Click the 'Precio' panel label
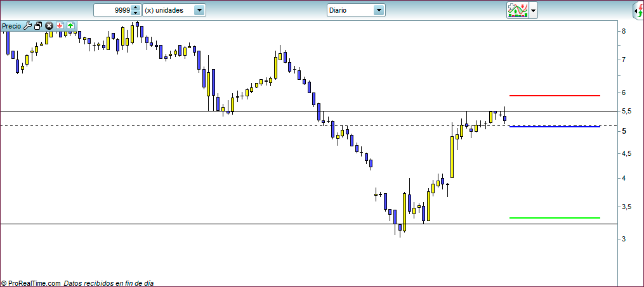Image resolution: width=644 pixels, height=287 pixels. coord(11,26)
